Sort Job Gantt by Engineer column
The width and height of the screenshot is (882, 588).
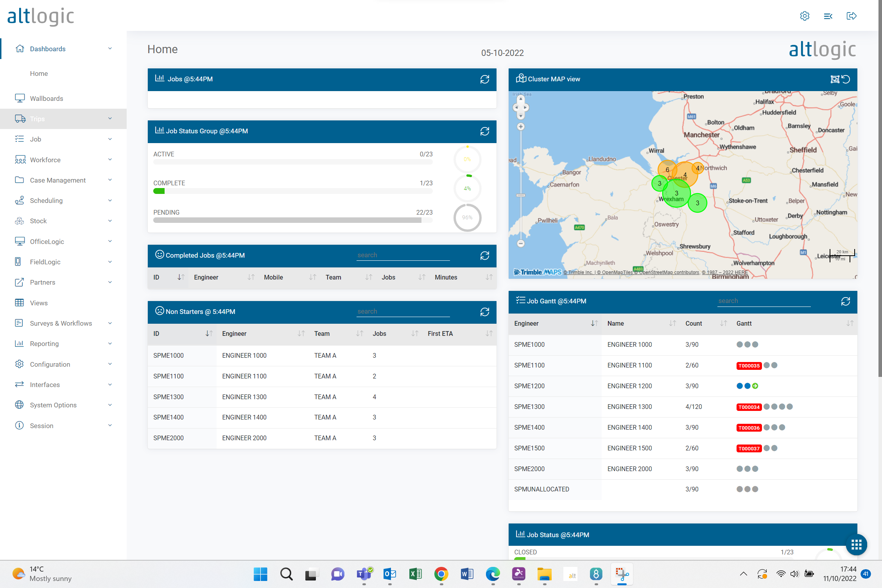click(x=594, y=323)
